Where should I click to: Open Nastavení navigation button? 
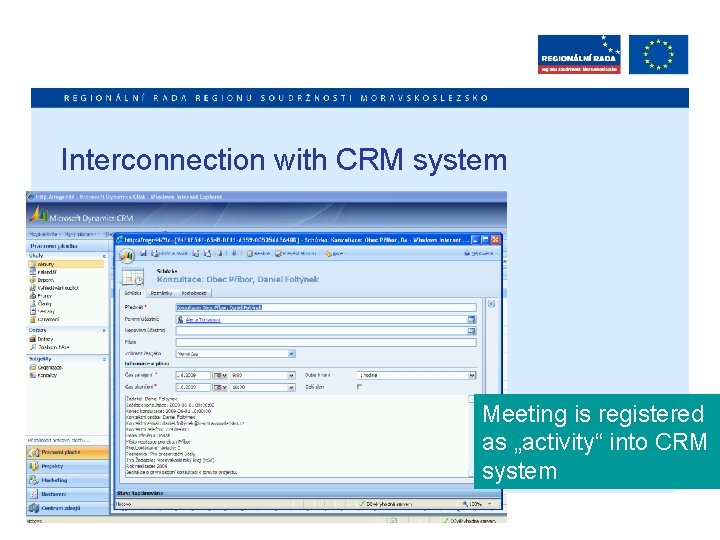point(68,494)
